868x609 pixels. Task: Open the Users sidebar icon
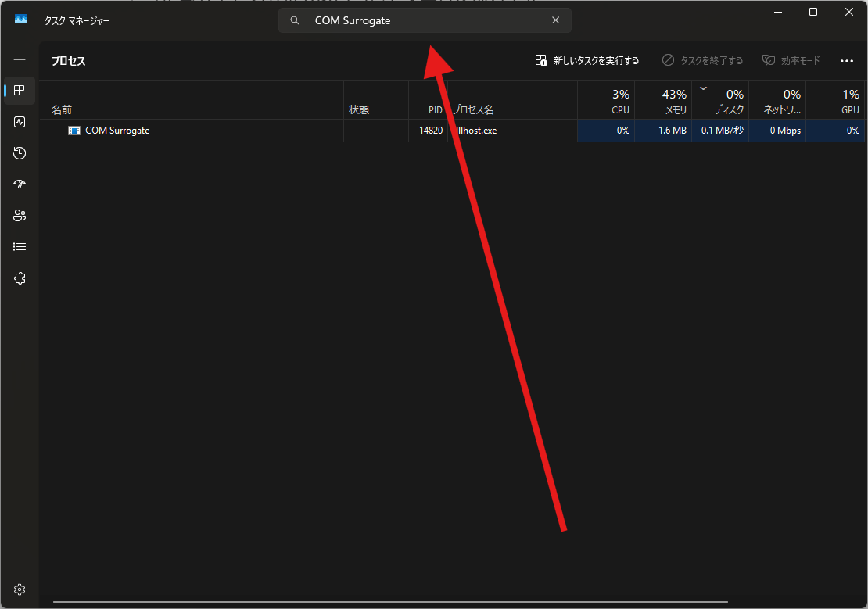click(20, 216)
